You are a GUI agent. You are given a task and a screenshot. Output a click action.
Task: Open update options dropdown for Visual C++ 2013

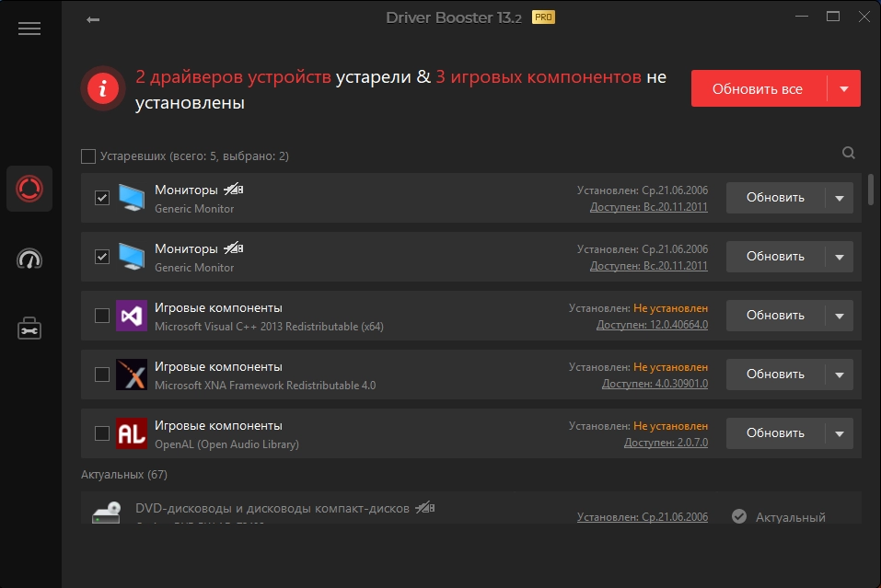pos(840,316)
